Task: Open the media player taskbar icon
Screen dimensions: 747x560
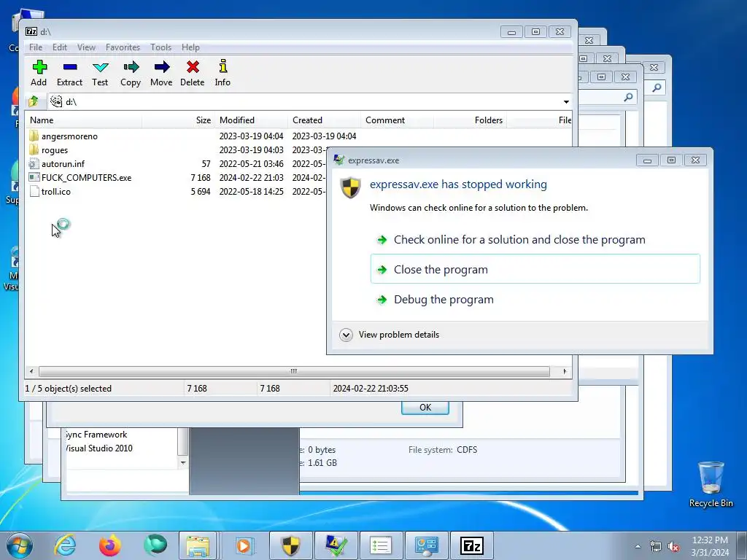Action: tap(244, 545)
